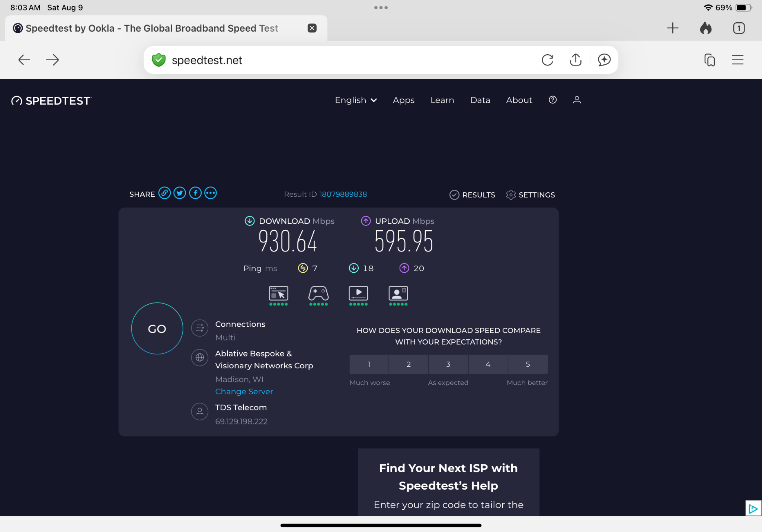Copy the share link icon
This screenshot has width=762, height=532.
pyautogui.click(x=164, y=193)
